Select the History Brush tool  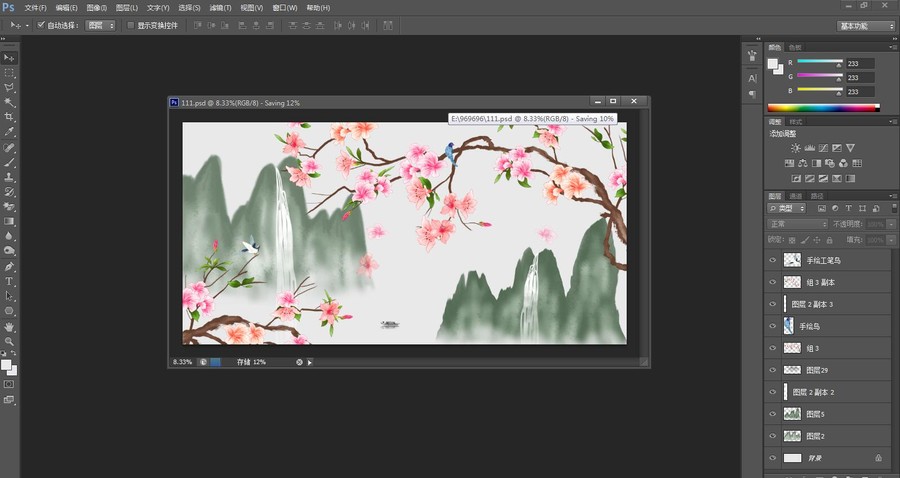[x=9, y=192]
